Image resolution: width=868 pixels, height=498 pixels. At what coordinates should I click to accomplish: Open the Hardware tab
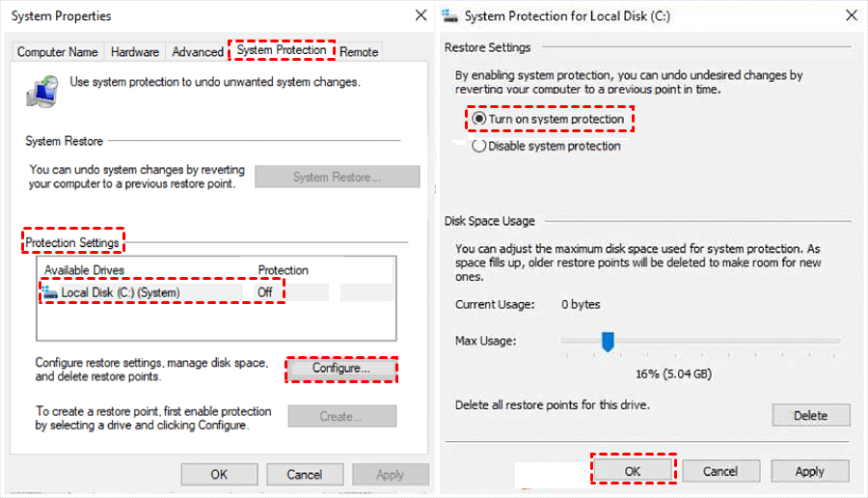point(135,52)
